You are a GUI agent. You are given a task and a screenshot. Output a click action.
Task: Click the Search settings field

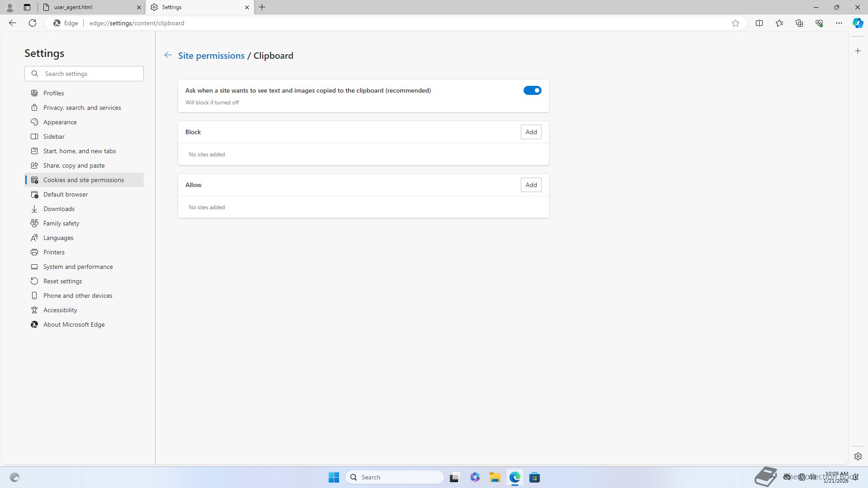[90, 74]
